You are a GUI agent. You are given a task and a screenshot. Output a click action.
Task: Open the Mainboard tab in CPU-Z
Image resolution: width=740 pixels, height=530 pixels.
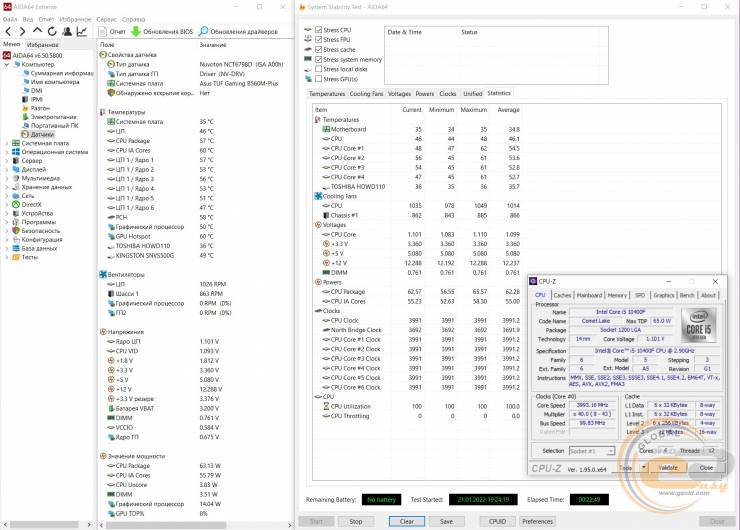coord(589,295)
